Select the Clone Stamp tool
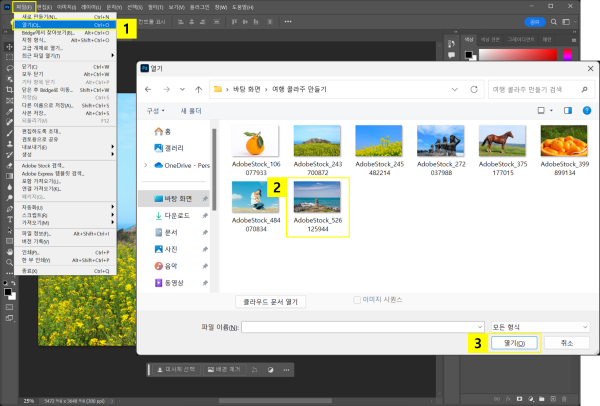 click(9, 144)
